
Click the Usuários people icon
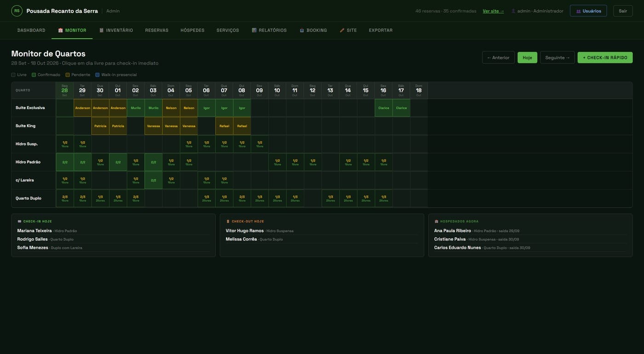click(x=578, y=11)
